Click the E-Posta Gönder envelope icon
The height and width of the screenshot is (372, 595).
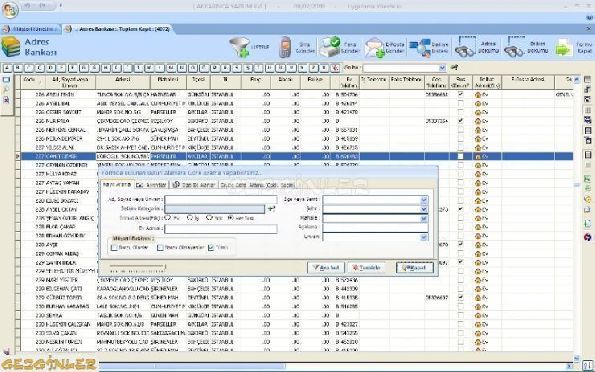tap(374, 47)
